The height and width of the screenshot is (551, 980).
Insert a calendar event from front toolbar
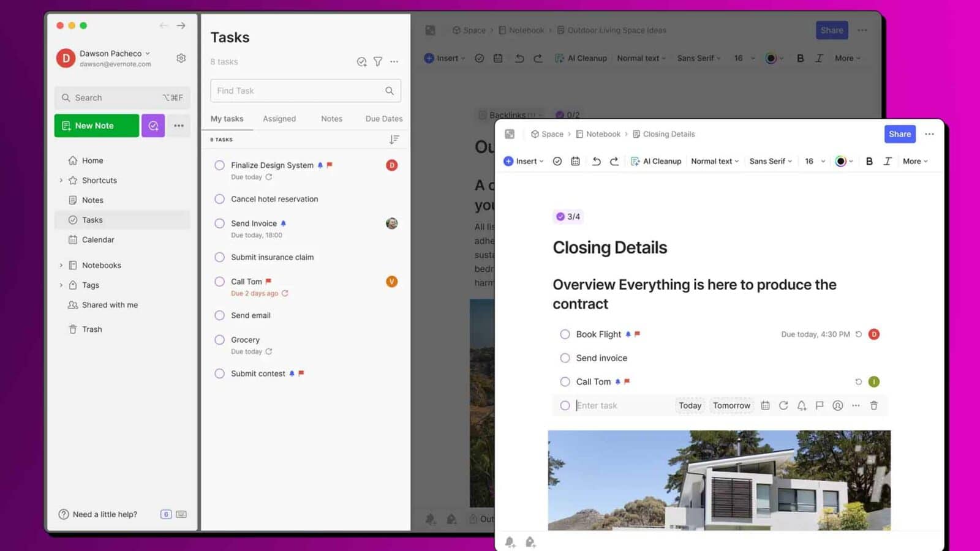point(575,162)
